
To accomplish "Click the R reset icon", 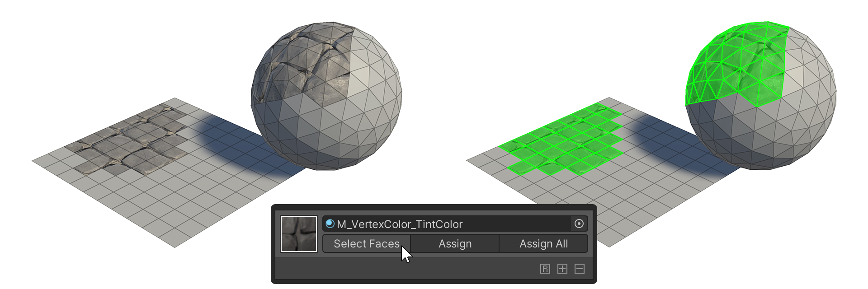I will click(545, 269).
